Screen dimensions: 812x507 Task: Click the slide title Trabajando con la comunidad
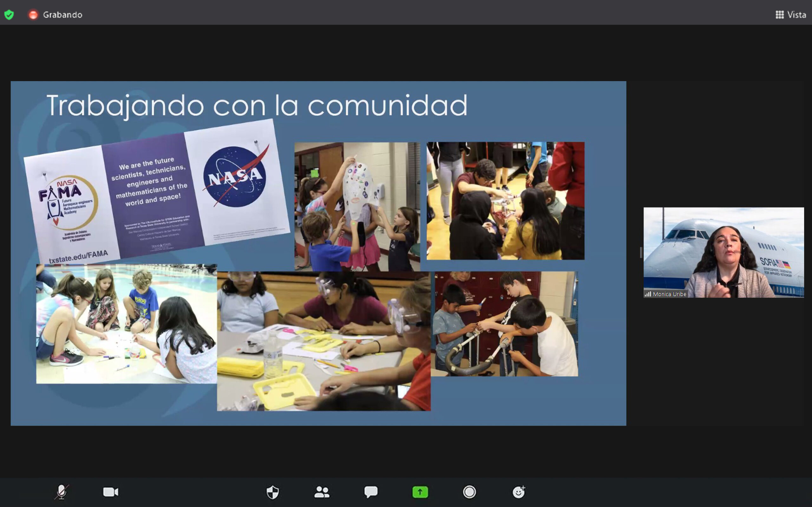coord(257,106)
